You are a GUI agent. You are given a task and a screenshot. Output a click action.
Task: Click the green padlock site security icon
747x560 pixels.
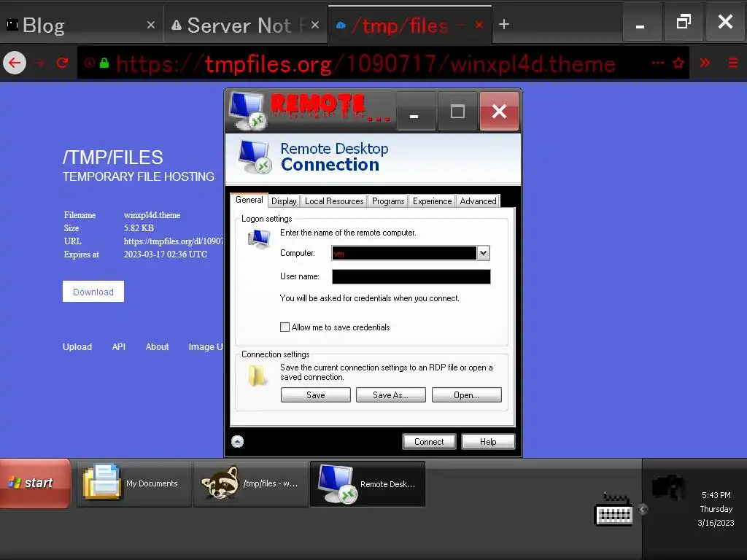(104, 63)
